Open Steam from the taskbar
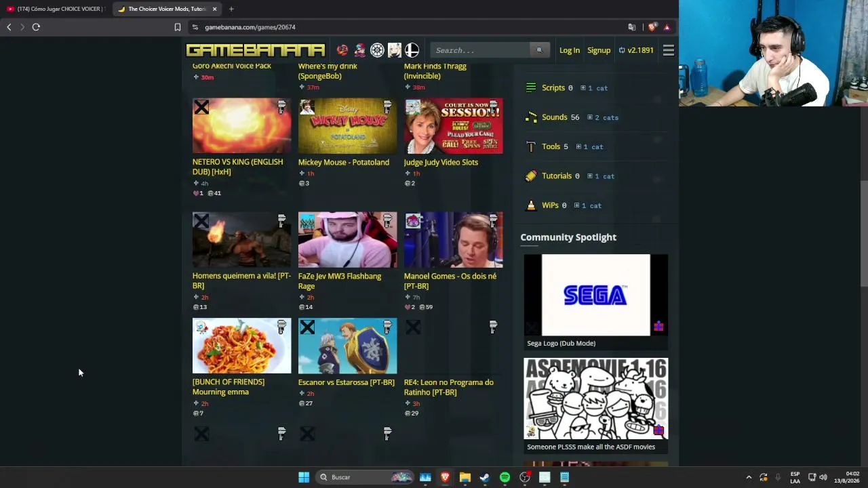This screenshot has height=488, width=868. 484,477
